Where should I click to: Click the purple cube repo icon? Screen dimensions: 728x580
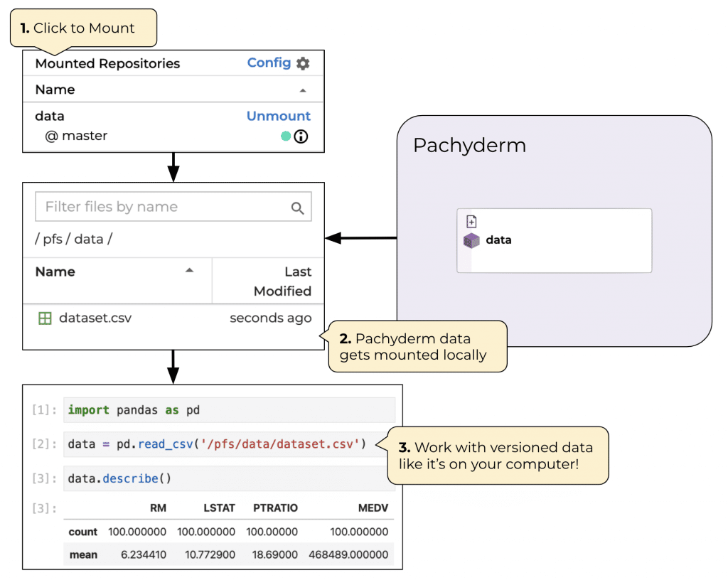pyautogui.click(x=471, y=240)
